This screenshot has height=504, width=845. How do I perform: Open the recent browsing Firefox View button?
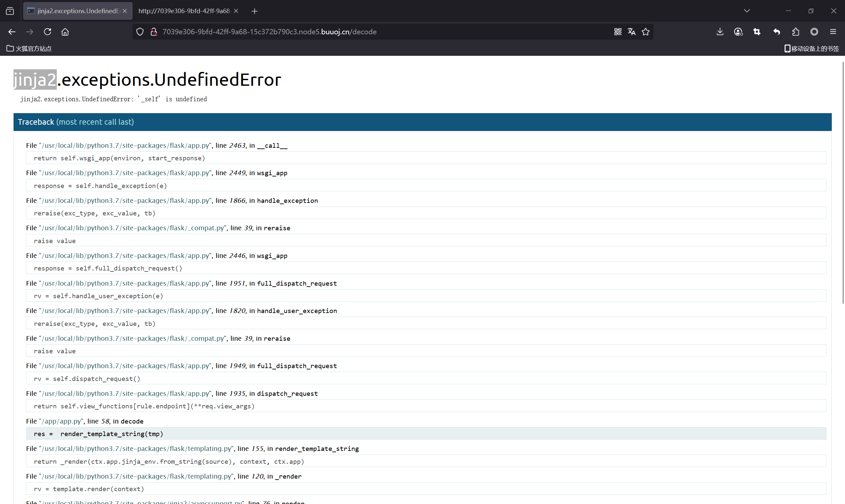coord(10,11)
